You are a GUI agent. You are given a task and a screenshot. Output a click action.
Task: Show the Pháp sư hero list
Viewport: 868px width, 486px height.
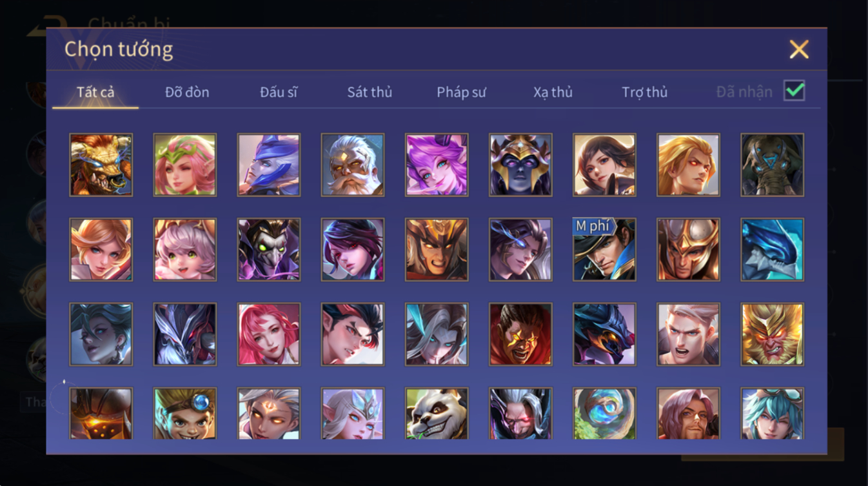click(x=461, y=92)
